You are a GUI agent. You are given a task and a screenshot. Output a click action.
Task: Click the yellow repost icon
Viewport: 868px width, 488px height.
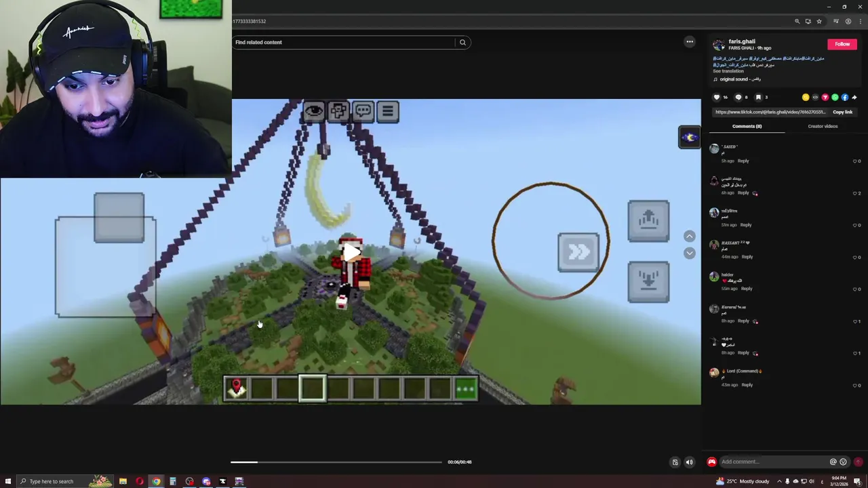[x=806, y=97]
